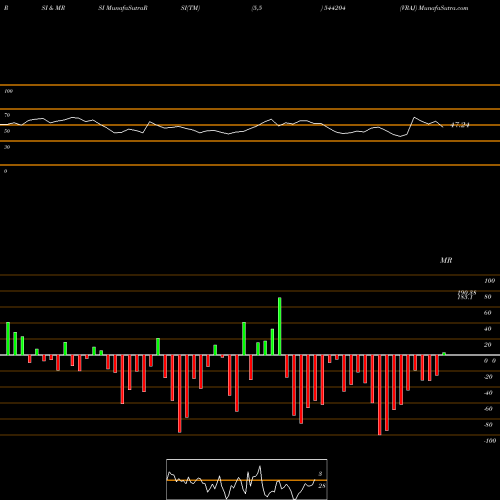The height and width of the screenshot is (500, 500).
Task: Click the tallest green MR histogram bar
Action: pos(279,326)
